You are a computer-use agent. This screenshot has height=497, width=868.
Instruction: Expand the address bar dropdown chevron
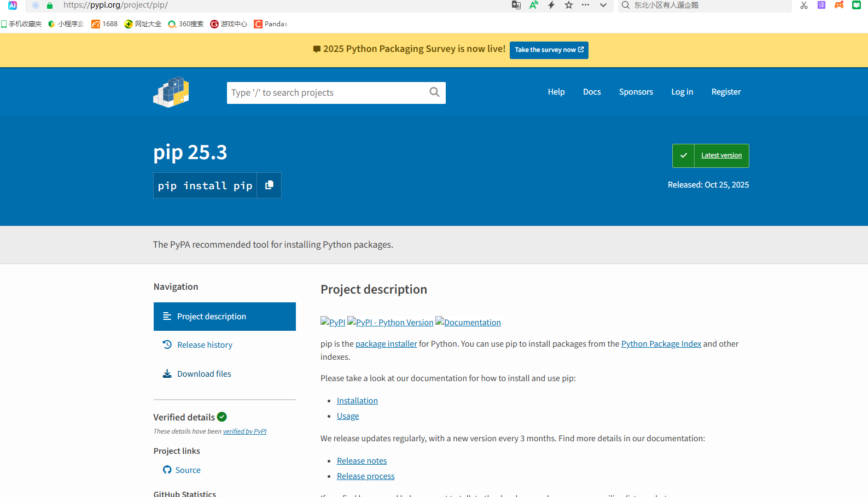click(x=603, y=5)
